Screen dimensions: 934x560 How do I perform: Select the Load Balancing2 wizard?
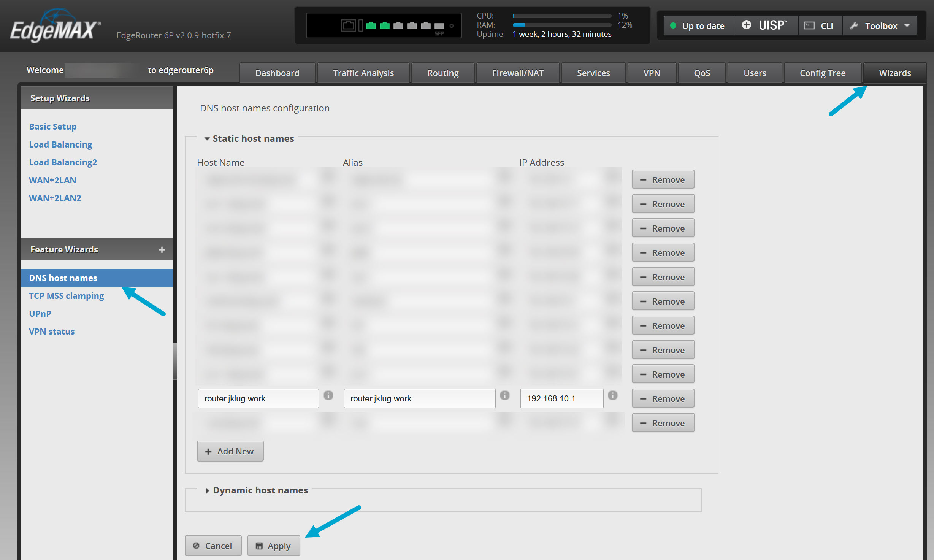(x=63, y=162)
